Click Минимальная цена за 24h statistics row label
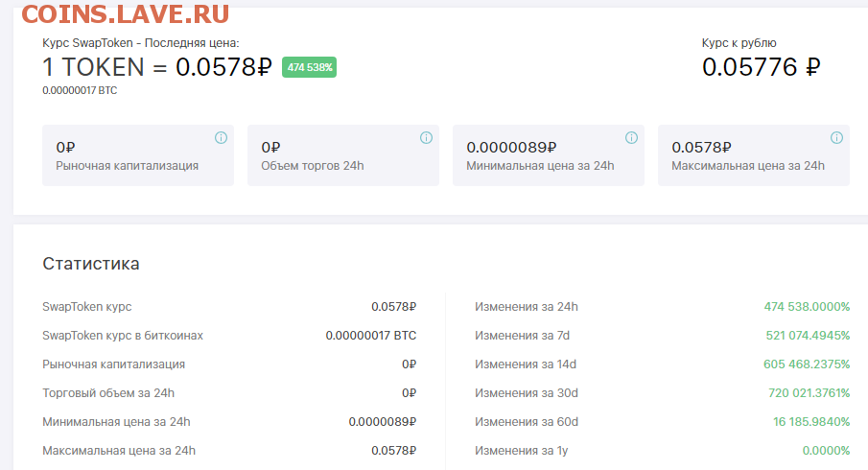868x470 pixels. [x=116, y=422]
